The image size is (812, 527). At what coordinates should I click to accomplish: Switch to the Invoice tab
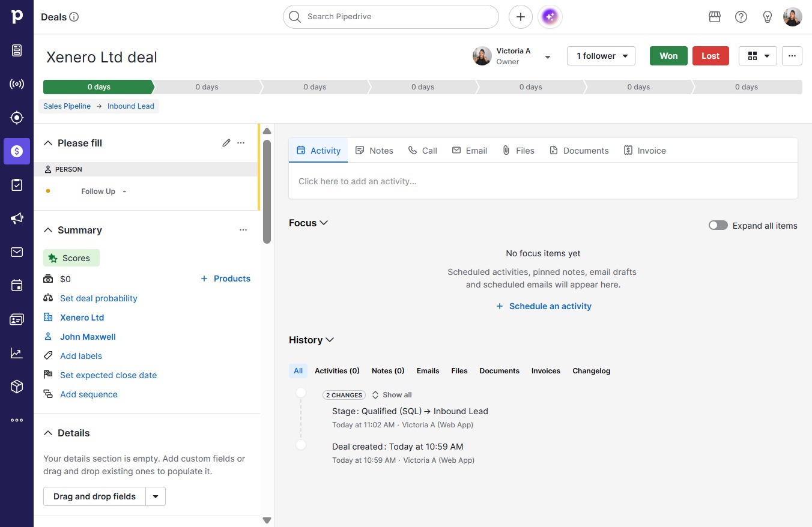pos(645,151)
